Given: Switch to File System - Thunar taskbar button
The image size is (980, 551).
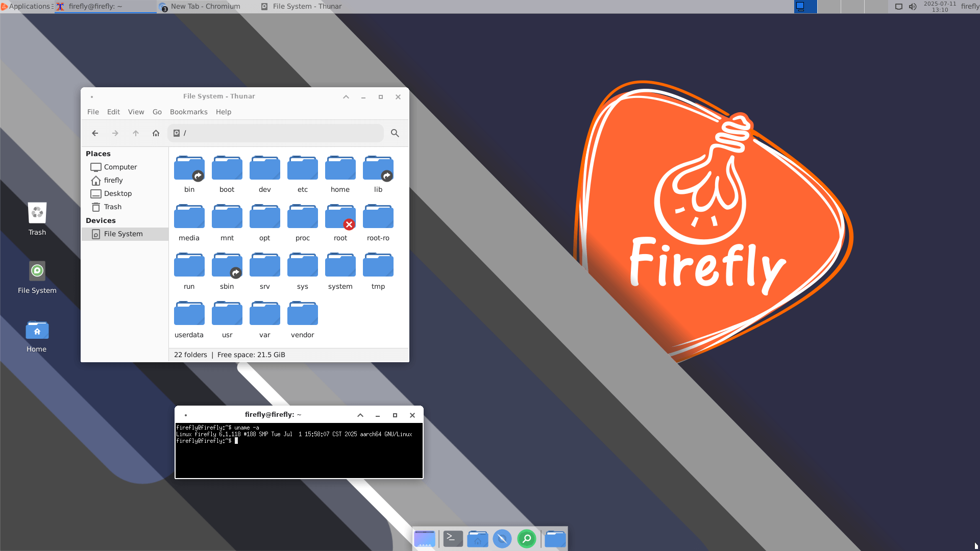Looking at the screenshot, I should (310, 7).
